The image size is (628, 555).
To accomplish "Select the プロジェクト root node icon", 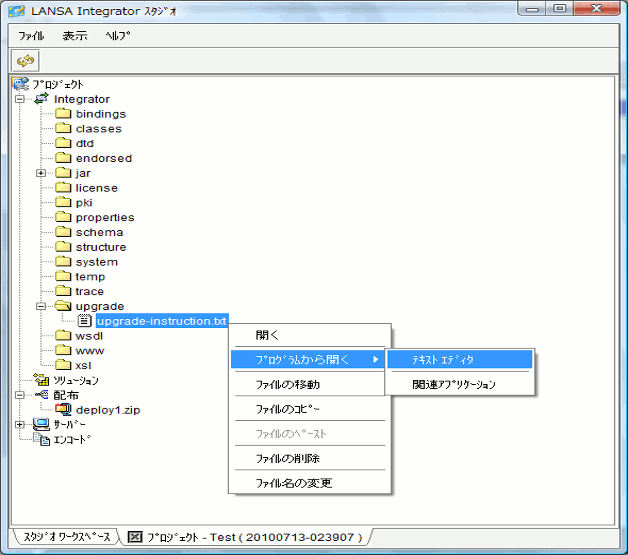I will pos(20,84).
